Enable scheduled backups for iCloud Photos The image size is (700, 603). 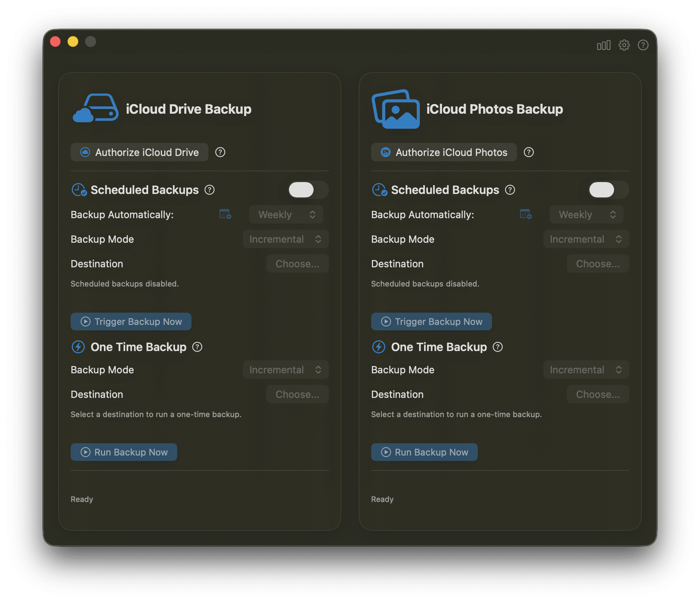click(x=609, y=190)
